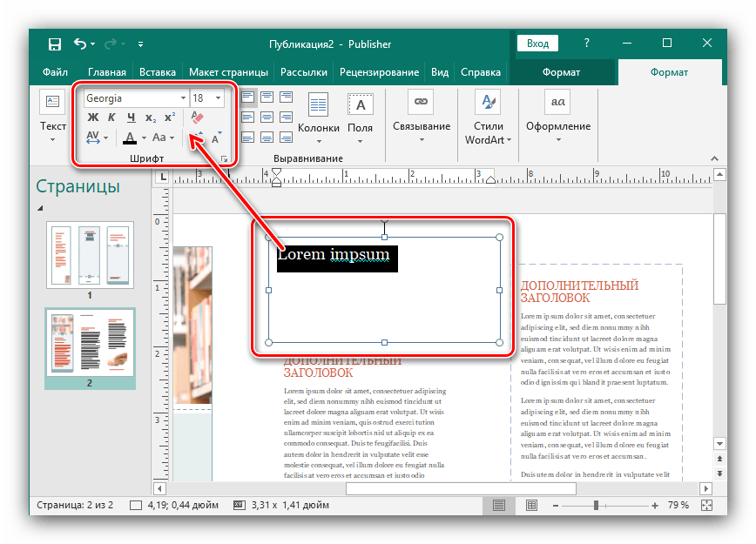Toggle bold with the Ж button
The height and width of the screenshot is (544, 756).
93,118
